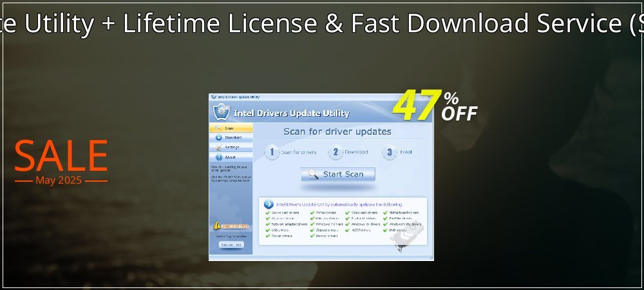
Task: Click the 'Scan for driver updates' heading
Action: (x=337, y=132)
